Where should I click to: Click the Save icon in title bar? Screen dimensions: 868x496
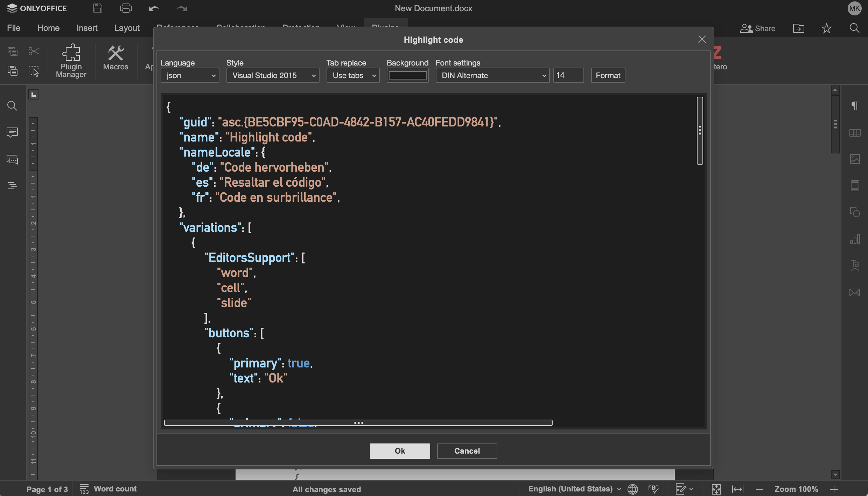(98, 8)
